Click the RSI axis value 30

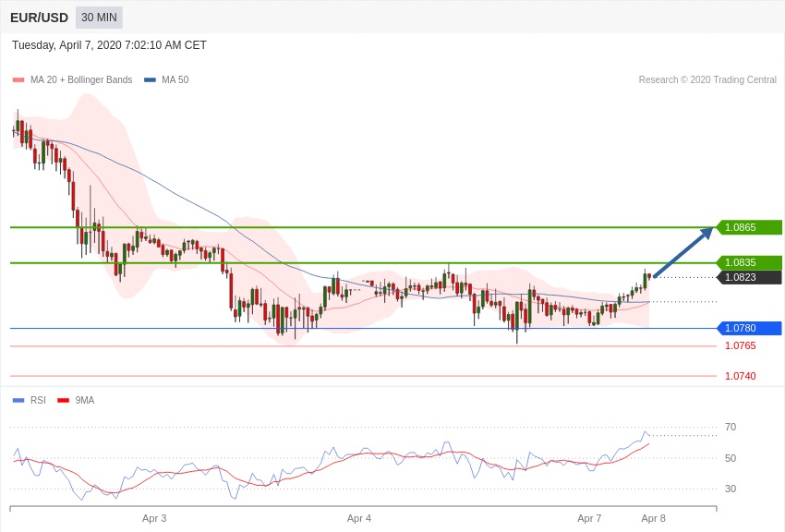pyautogui.click(x=731, y=489)
